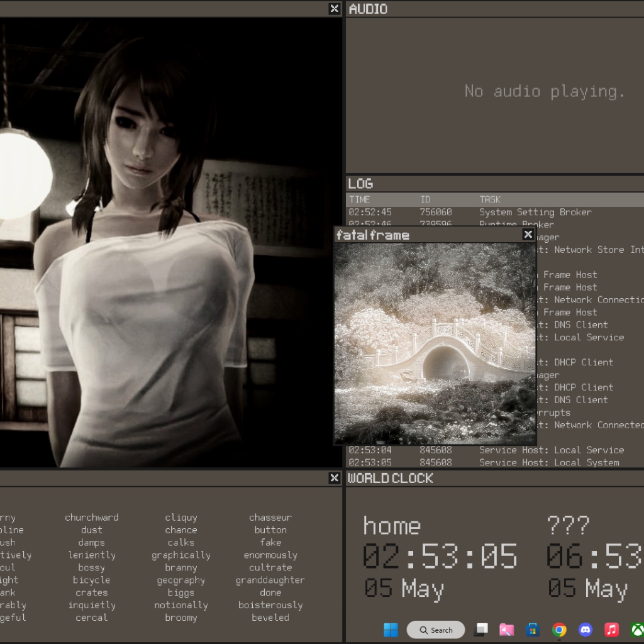The image size is (644, 644).
Task: Click the word 'churchward'
Action: pyautogui.click(x=92, y=518)
